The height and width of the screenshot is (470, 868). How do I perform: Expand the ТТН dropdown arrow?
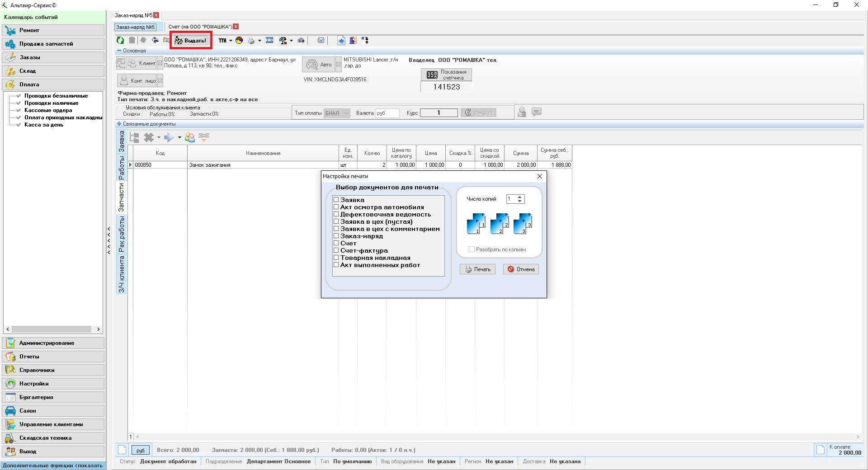[231, 41]
